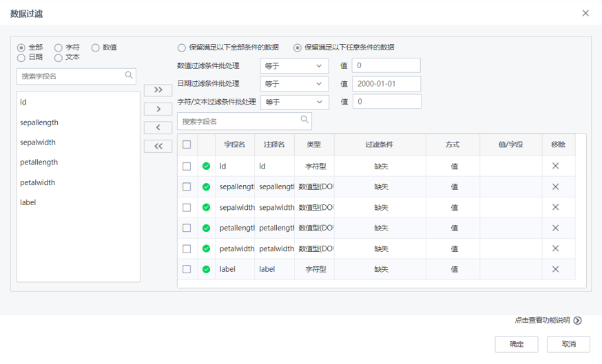Tick the checkbox for the sepalwidth row

click(x=187, y=208)
